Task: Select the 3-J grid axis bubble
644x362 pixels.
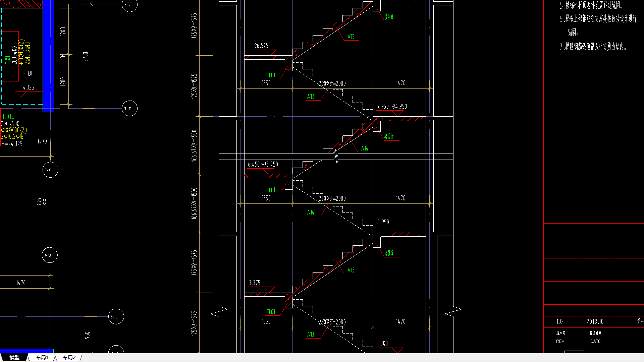Action: click(x=129, y=5)
